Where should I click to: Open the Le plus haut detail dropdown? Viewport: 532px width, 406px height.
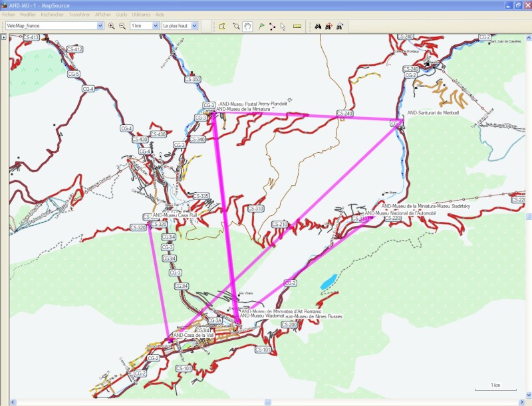click(x=195, y=26)
